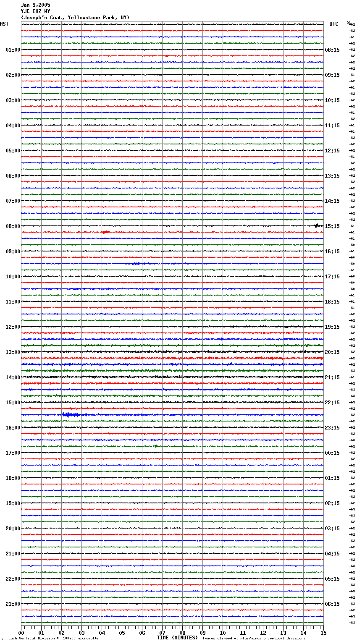Click the 'Each Vertical Division = 100.00 microvolts' footer note

[53, 639]
